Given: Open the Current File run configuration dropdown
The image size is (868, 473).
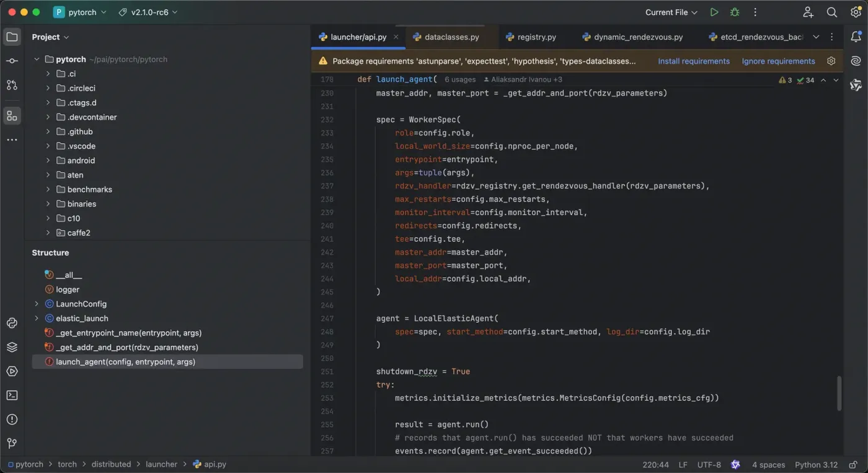Looking at the screenshot, I should [x=671, y=12].
